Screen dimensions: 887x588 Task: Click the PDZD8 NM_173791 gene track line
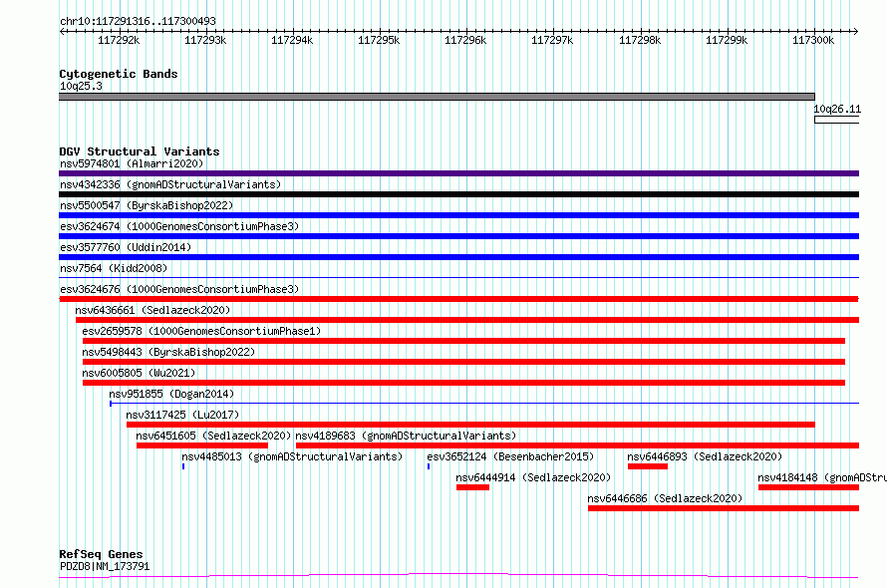[x=458, y=576]
